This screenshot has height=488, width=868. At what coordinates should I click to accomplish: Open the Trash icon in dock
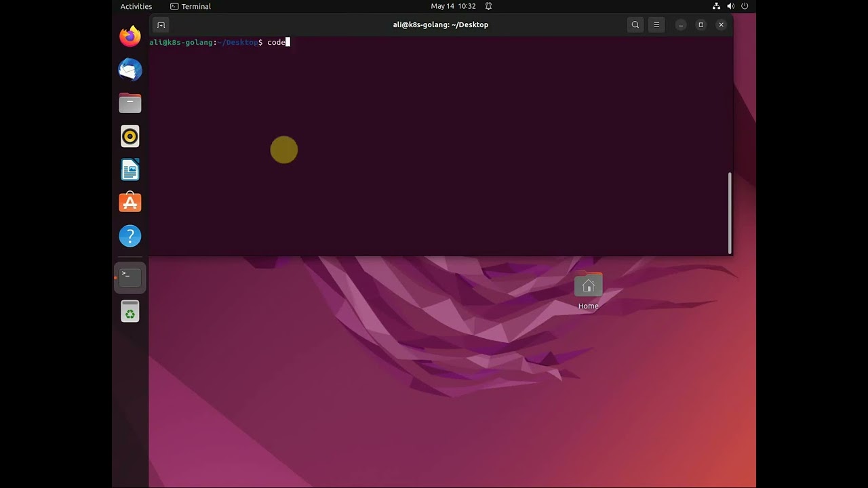tap(130, 312)
